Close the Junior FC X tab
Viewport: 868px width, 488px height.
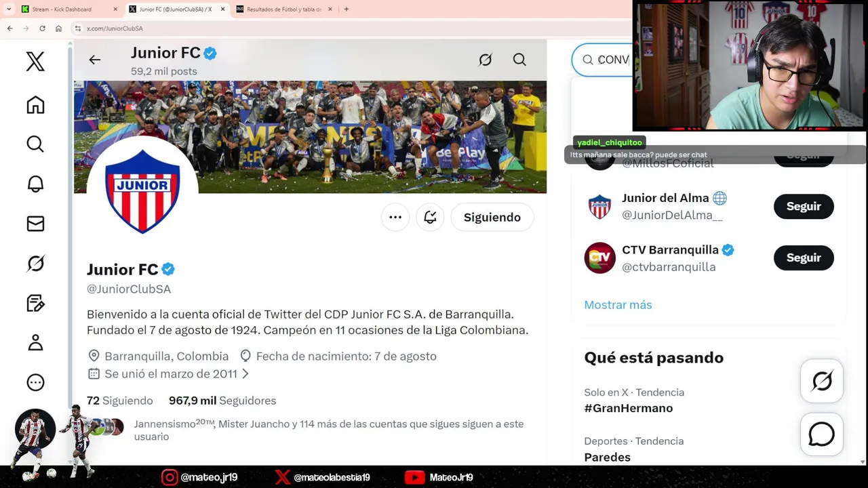click(222, 9)
